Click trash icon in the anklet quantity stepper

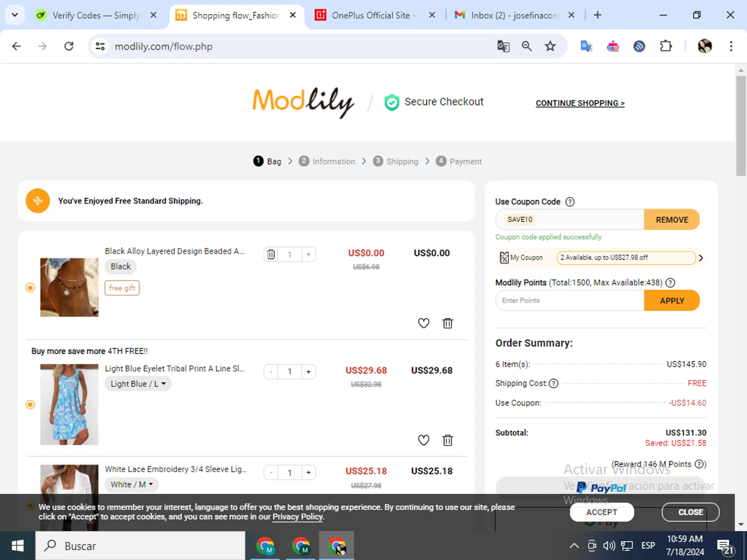[271, 254]
